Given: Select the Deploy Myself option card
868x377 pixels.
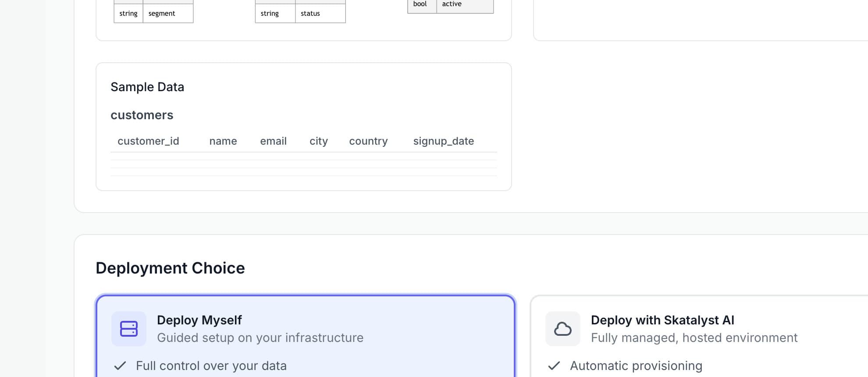Looking at the screenshot, I should coord(306,336).
